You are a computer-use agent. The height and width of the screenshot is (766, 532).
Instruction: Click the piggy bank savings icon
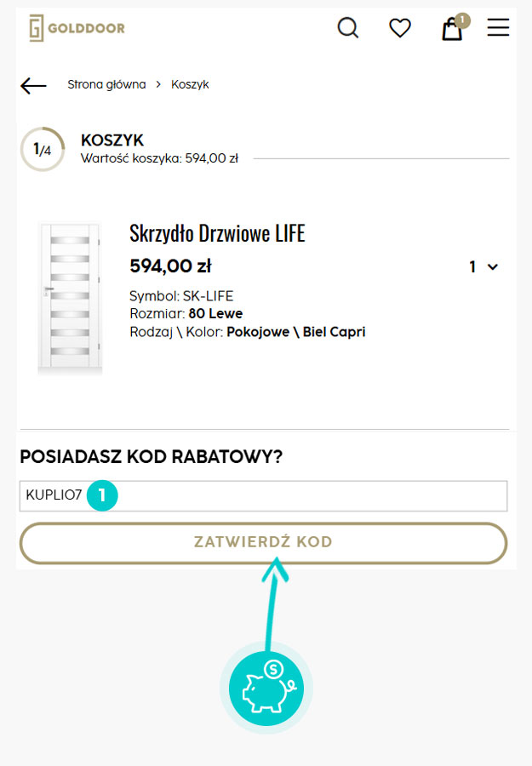[266, 688]
